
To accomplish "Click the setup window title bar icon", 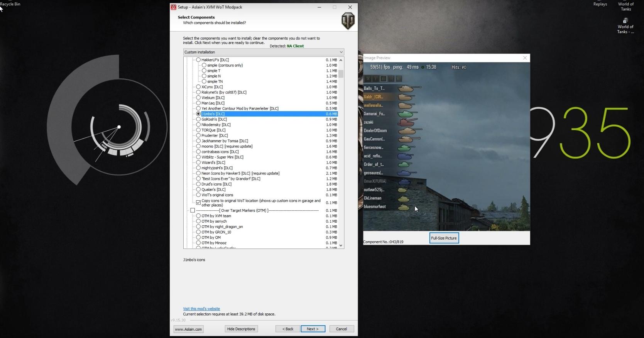I will pyautogui.click(x=174, y=7).
